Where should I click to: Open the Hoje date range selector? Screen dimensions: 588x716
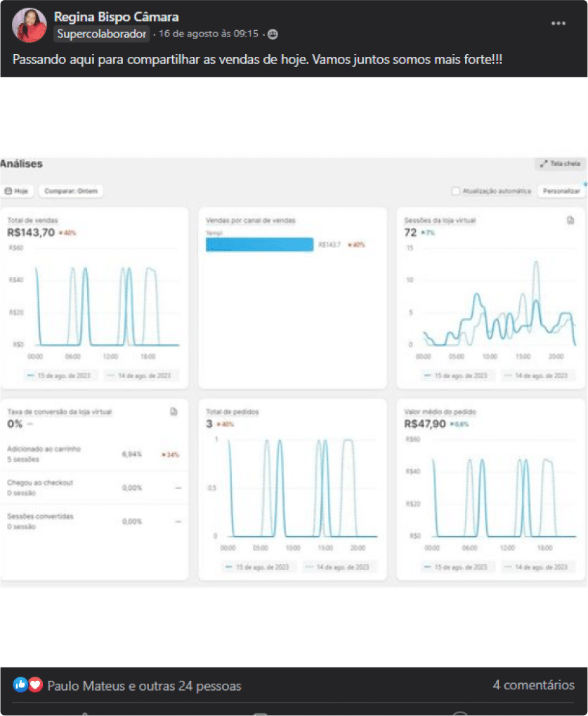(x=17, y=191)
